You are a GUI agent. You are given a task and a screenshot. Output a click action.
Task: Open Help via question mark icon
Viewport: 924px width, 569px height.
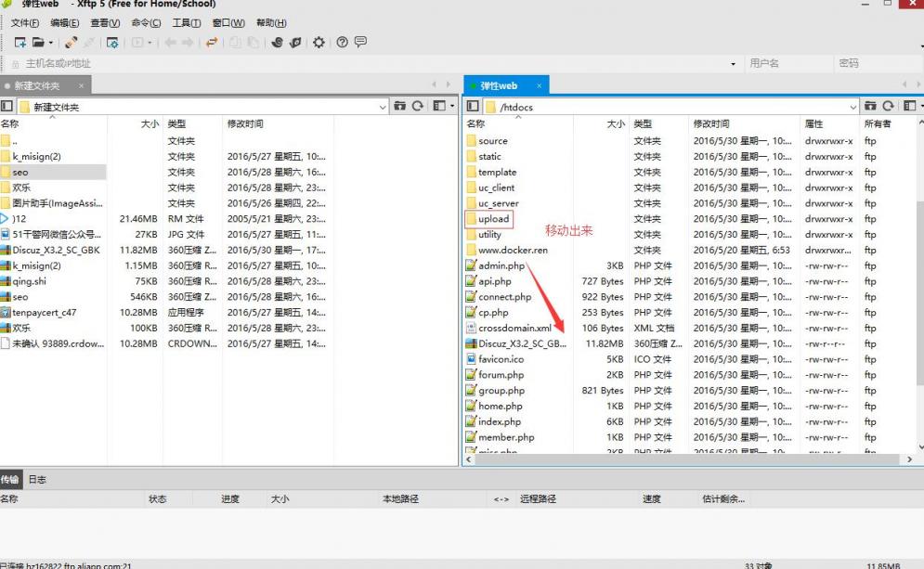click(342, 43)
